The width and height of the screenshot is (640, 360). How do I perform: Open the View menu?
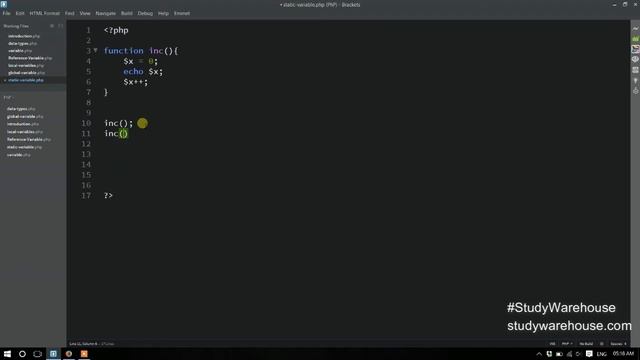[x=85, y=13]
